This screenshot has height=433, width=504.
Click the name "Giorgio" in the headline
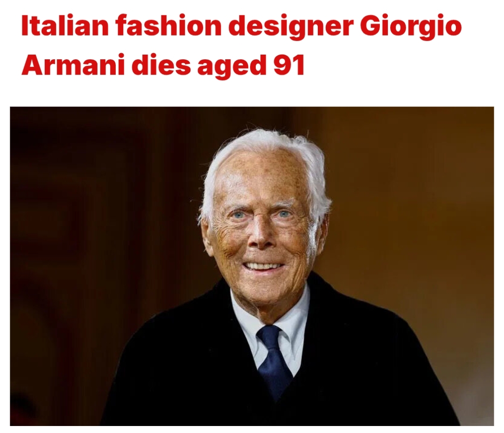click(411, 28)
